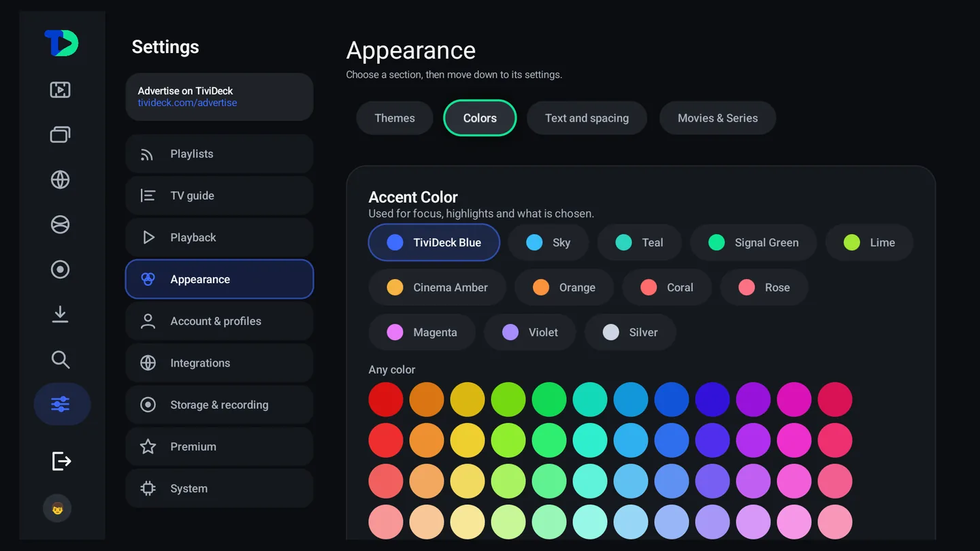Choose Signal Green accent color
Screen dimensions: 980x551
click(x=753, y=242)
